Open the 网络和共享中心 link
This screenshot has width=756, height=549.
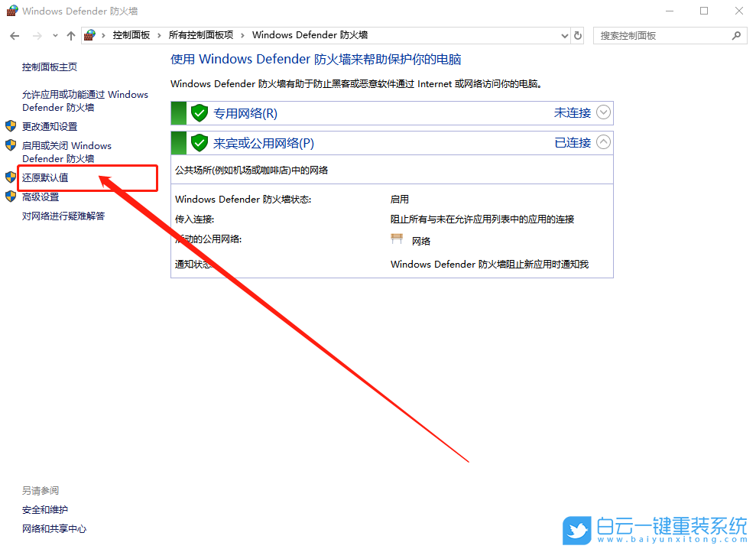53,528
